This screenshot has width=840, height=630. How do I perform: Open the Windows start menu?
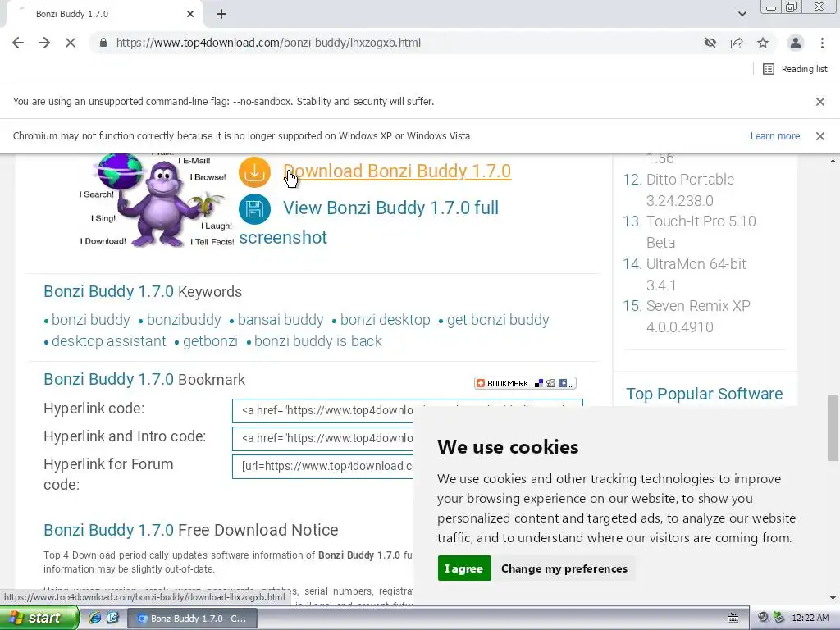pos(39,619)
